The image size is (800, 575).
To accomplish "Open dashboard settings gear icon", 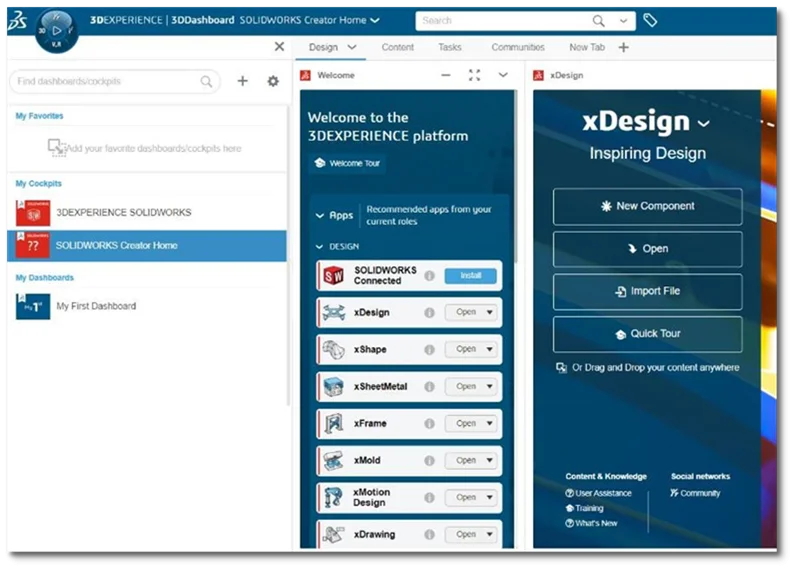I will (x=273, y=81).
